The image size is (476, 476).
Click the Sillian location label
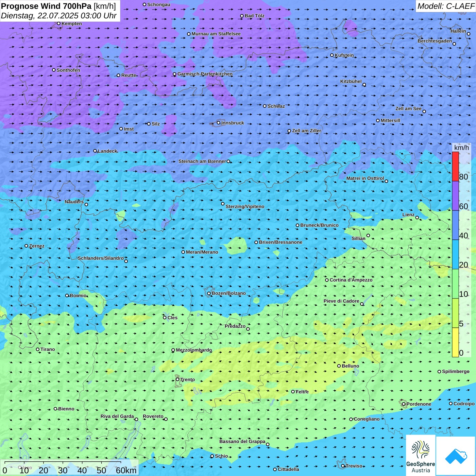pos(358,238)
